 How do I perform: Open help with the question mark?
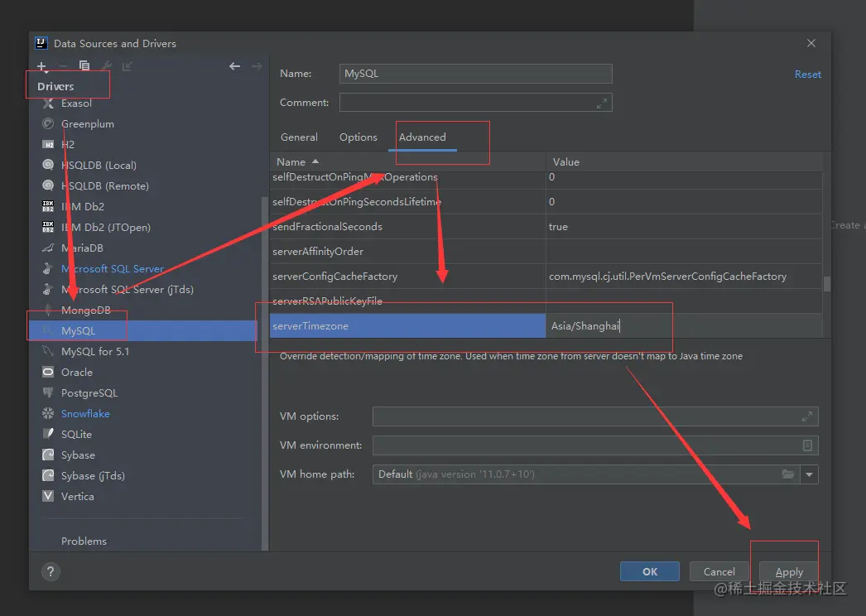click(x=51, y=572)
